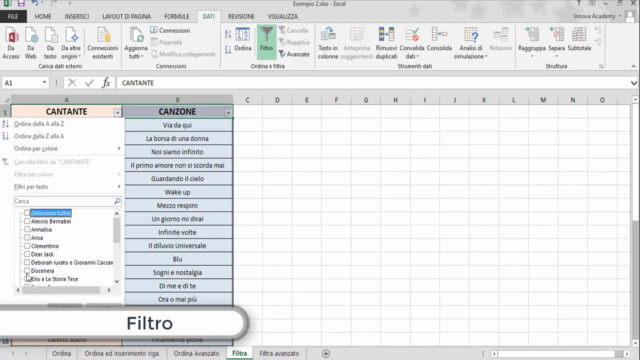Open the Ordina sort dialog

[243, 40]
